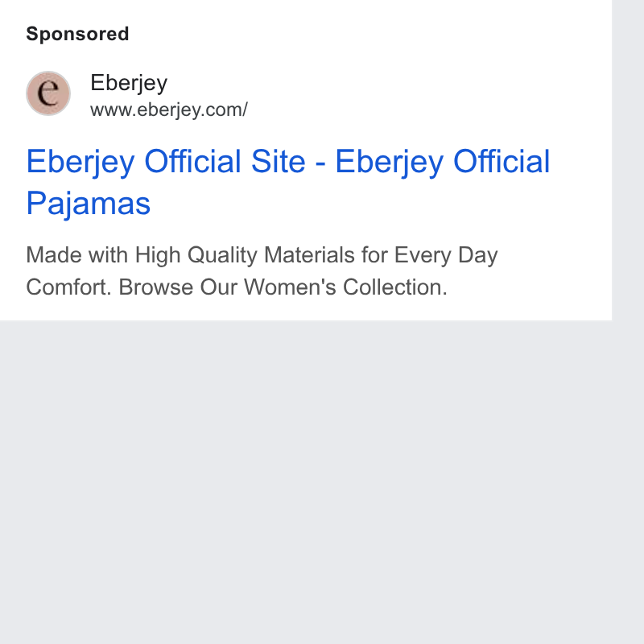Click the words 'Every Day' in description

[446, 255]
